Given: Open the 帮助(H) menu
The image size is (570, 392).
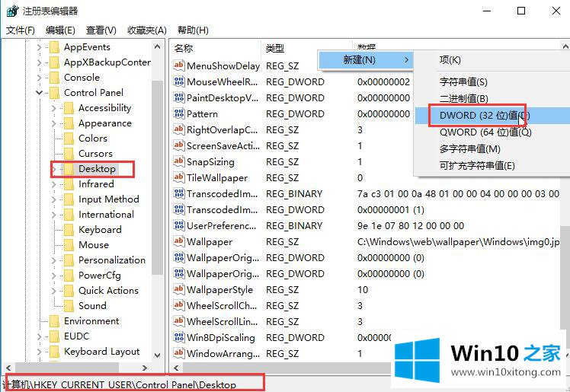Looking at the screenshot, I should (x=193, y=30).
